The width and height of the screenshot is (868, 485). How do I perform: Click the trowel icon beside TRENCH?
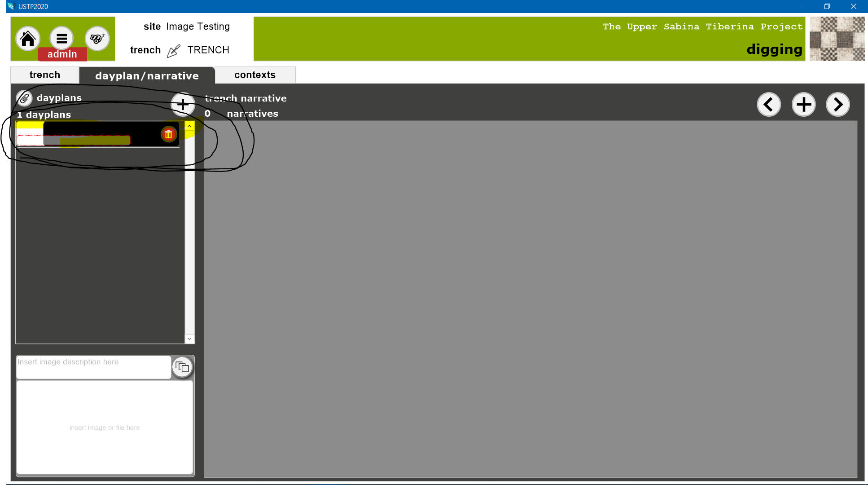pyautogui.click(x=174, y=51)
